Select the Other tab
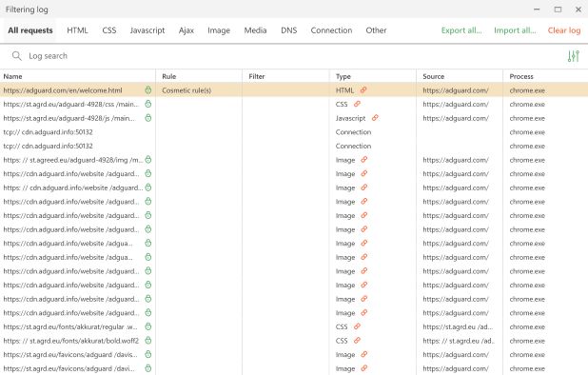This screenshot has width=588, height=375. point(376,30)
